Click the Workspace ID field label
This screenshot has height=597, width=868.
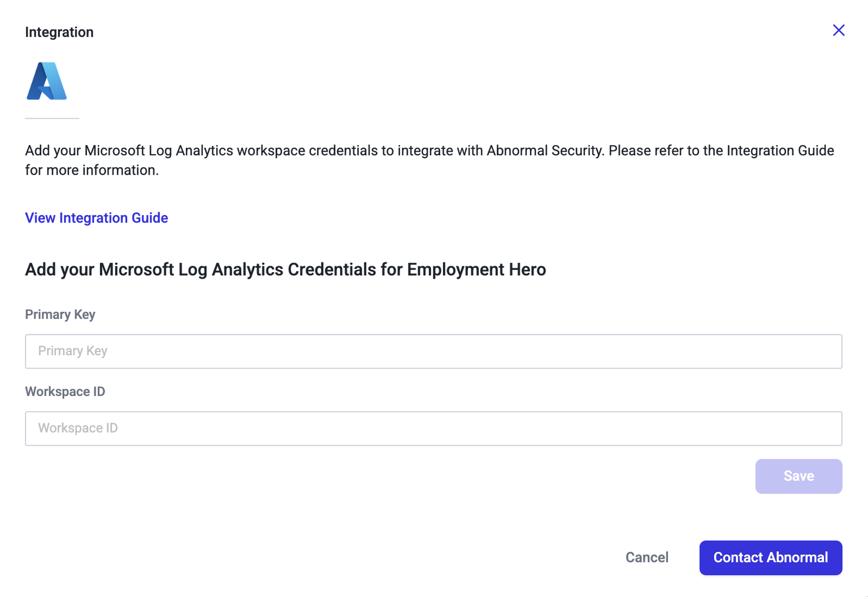click(x=65, y=392)
